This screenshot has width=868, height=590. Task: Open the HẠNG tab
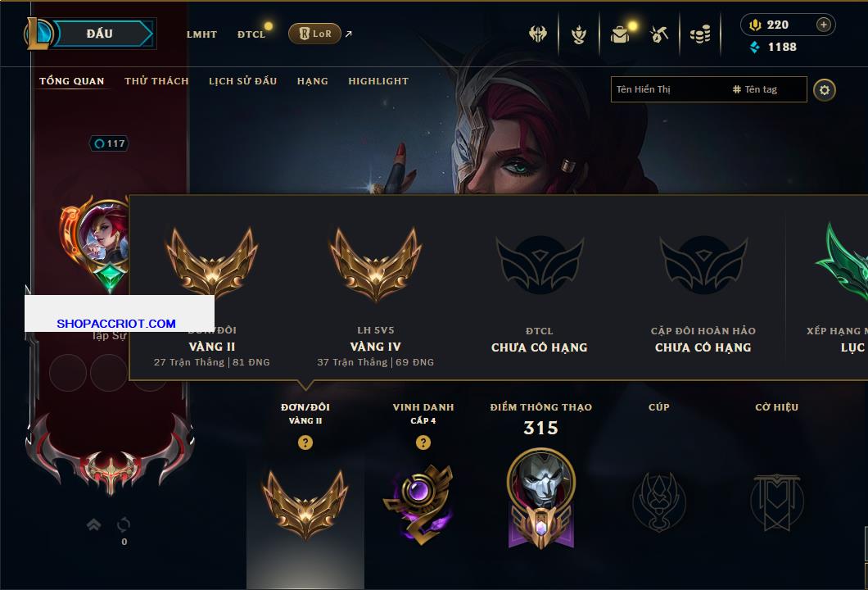pyautogui.click(x=312, y=81)
